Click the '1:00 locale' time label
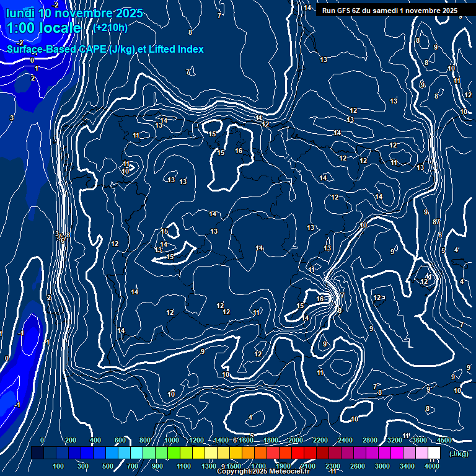The image size is (476, 476). tap(44, 28)
